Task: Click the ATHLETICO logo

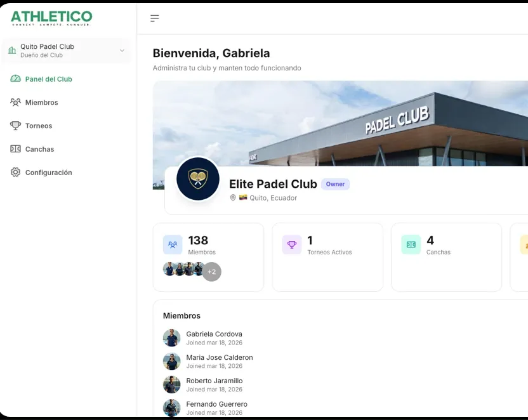Action: (51, 18)
